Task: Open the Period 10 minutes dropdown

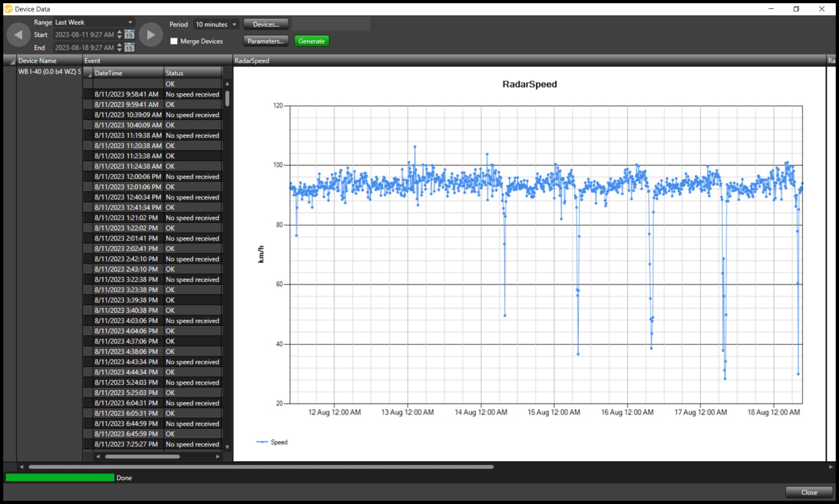Action: [216, 24]
